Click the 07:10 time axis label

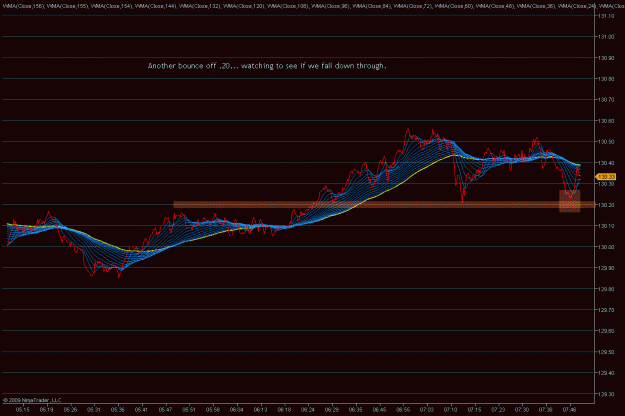[450, 410]
